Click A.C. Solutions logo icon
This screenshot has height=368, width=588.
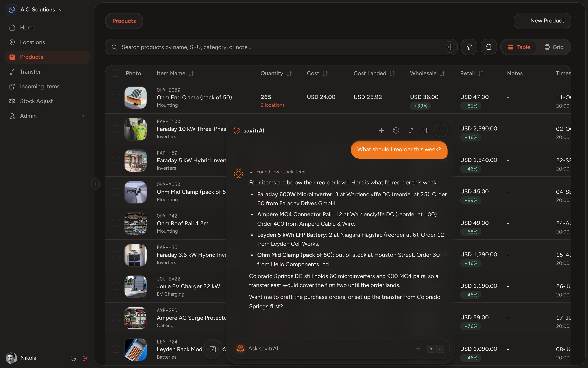(x=12, y=10)
